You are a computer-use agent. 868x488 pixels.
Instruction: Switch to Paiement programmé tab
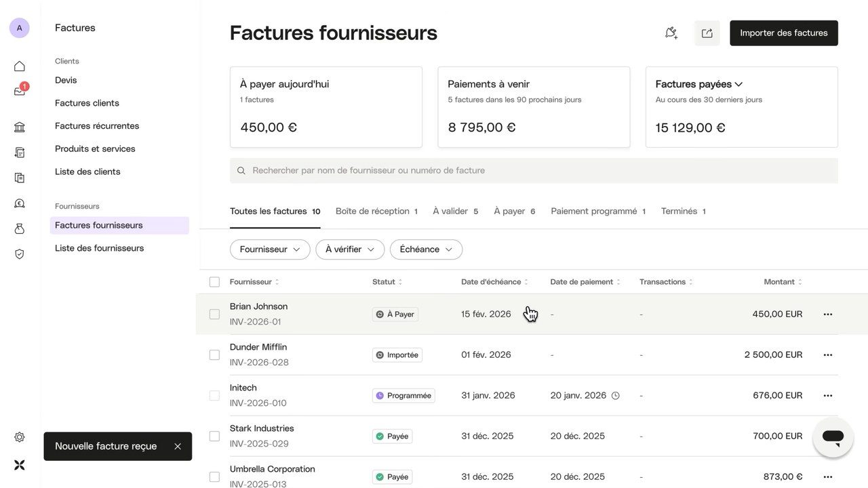pyautogui.click(x=598, y=211)
